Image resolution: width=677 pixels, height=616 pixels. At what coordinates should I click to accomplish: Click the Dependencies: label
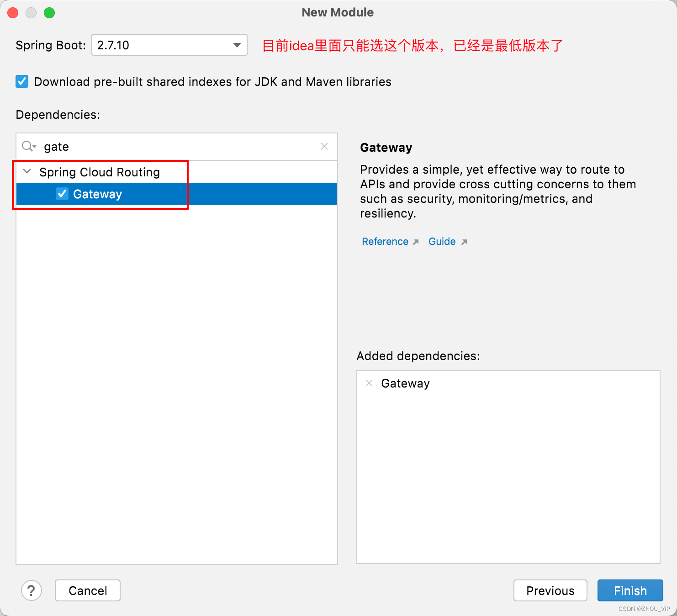click(x=58, y=114)
